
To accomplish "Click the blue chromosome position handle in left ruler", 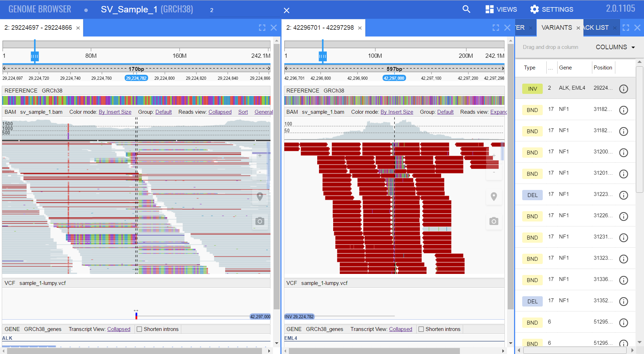I will [x=35, y=56].
